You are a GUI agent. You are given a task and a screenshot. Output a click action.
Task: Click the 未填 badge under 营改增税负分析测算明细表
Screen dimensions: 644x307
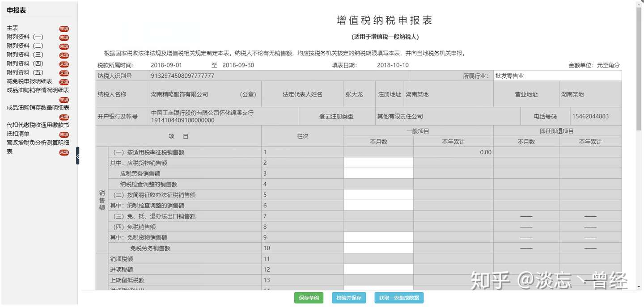(64, 152)
